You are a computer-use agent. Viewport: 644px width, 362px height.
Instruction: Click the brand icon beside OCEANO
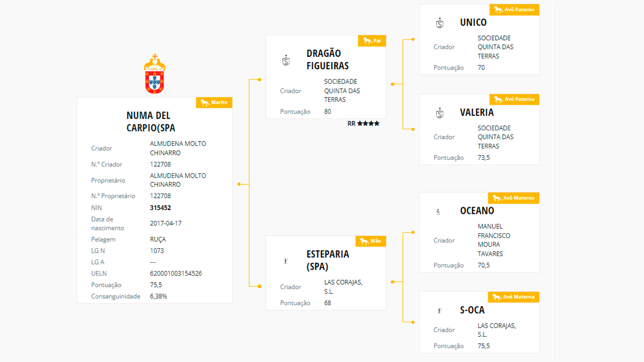(x=438, y=212)
